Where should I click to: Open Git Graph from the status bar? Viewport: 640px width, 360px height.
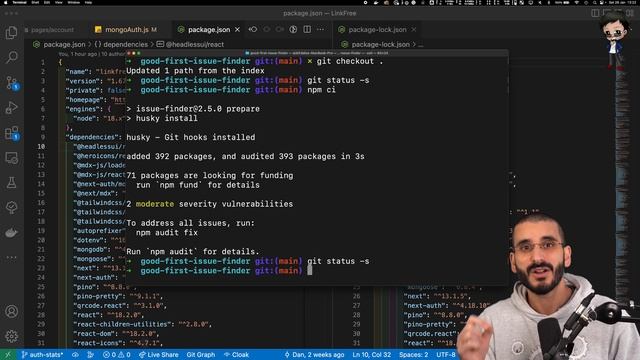tap(200, 355)
